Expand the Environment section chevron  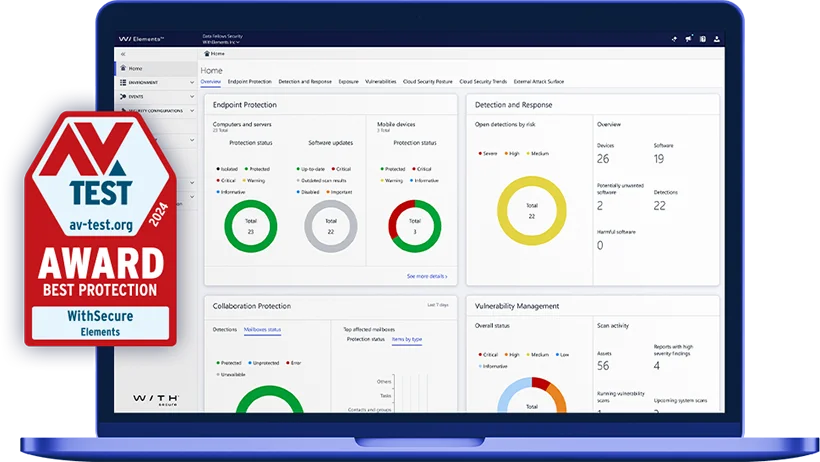(x=192, y=83)
